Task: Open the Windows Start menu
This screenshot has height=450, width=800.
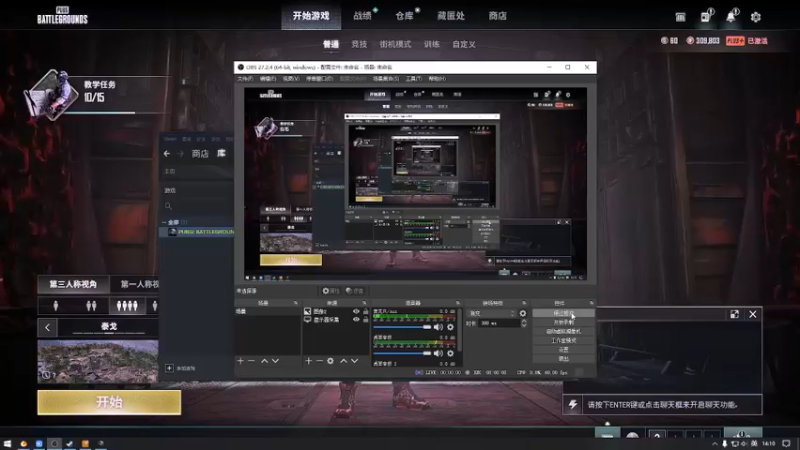Action: click(7, 444)
